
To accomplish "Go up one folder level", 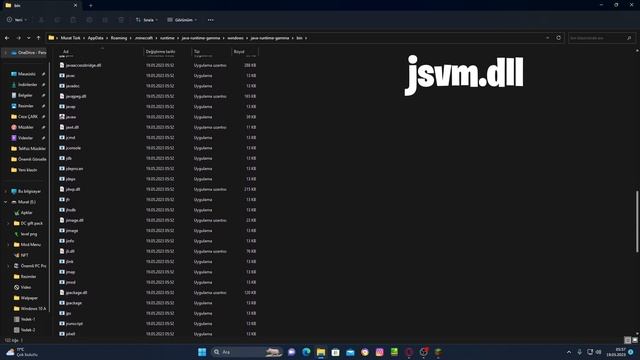I will click(x=38, y=38).
